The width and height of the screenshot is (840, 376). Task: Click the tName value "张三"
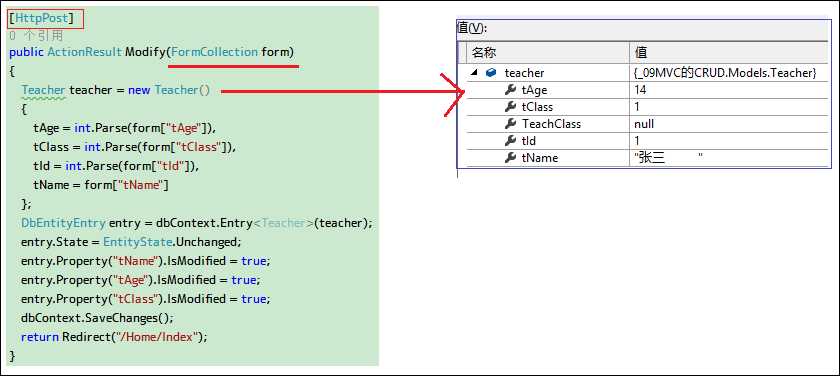[668, 158]
